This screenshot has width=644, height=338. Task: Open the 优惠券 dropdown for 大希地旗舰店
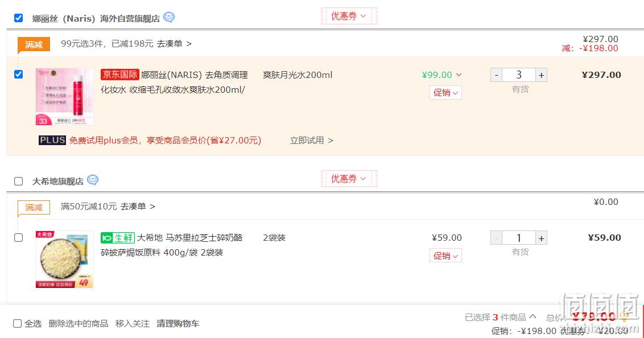349,179
